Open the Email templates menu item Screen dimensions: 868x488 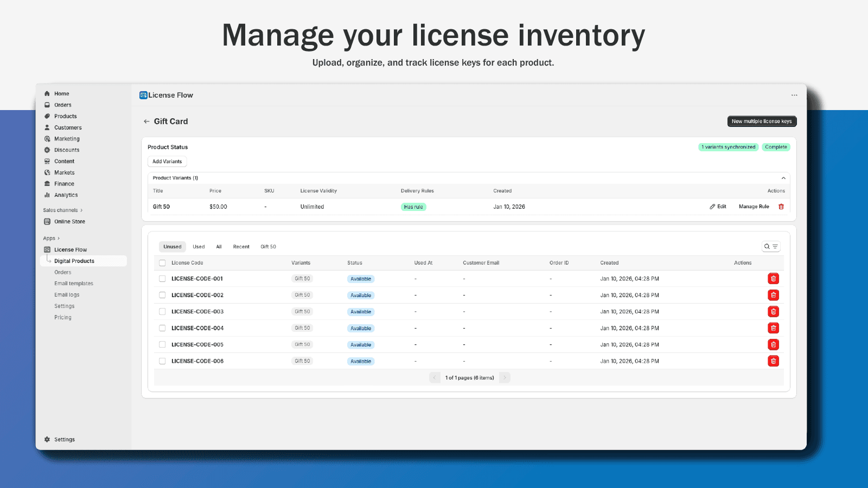(x=74, y=283)
